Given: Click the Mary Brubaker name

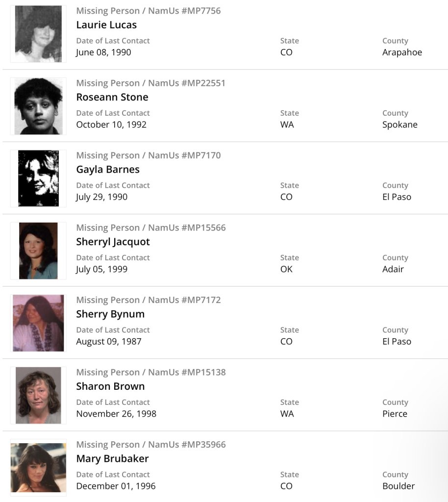Looking at the screenshot, I should [112, 458].
